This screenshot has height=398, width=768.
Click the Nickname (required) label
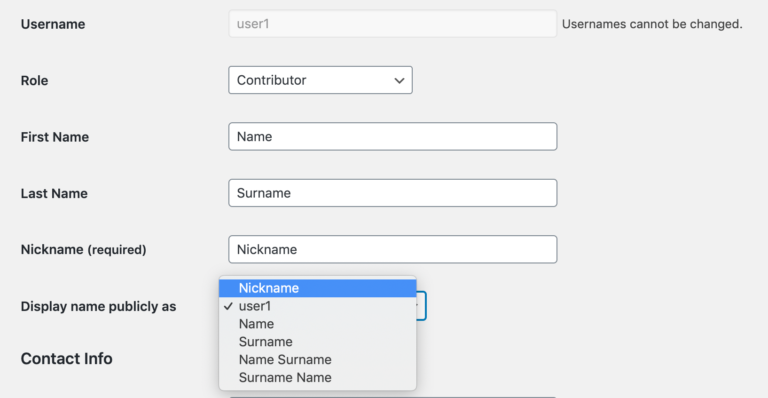pos(83,250)
